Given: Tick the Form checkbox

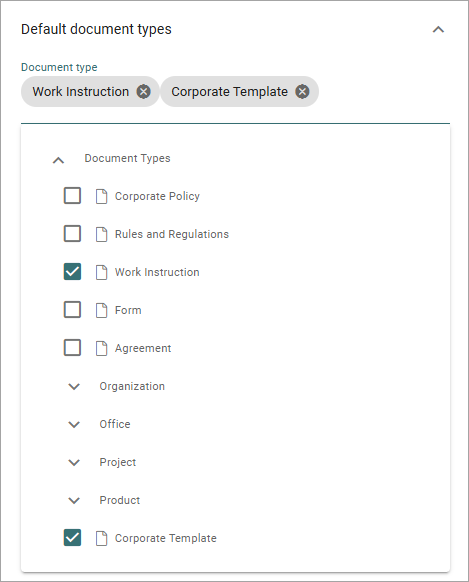Looking at the screenshot, I should [72, 310].
